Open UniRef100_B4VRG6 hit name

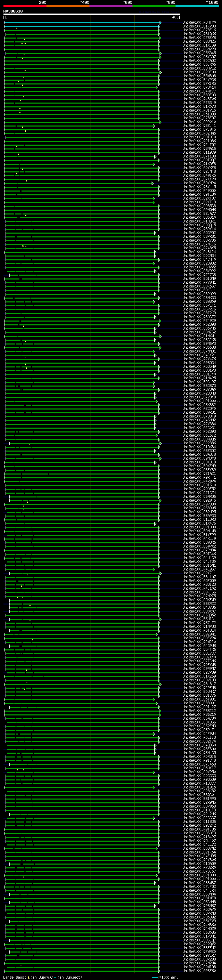coord(199,80)
